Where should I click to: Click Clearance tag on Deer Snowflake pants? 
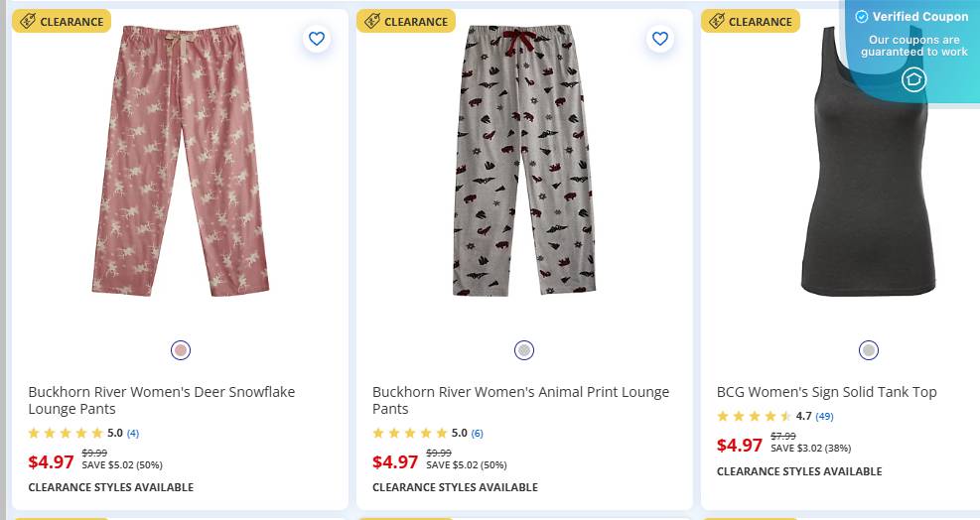62,21
